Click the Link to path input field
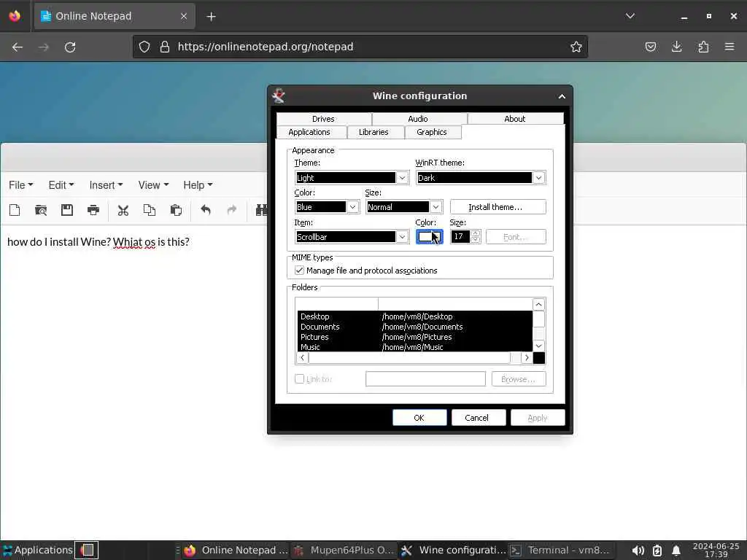The image size is (747, 560). coord(425,379)
